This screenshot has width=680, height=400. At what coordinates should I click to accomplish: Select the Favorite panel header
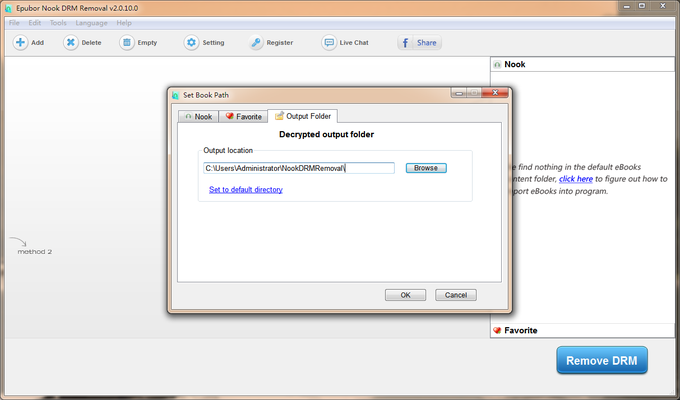click(582, 331)
